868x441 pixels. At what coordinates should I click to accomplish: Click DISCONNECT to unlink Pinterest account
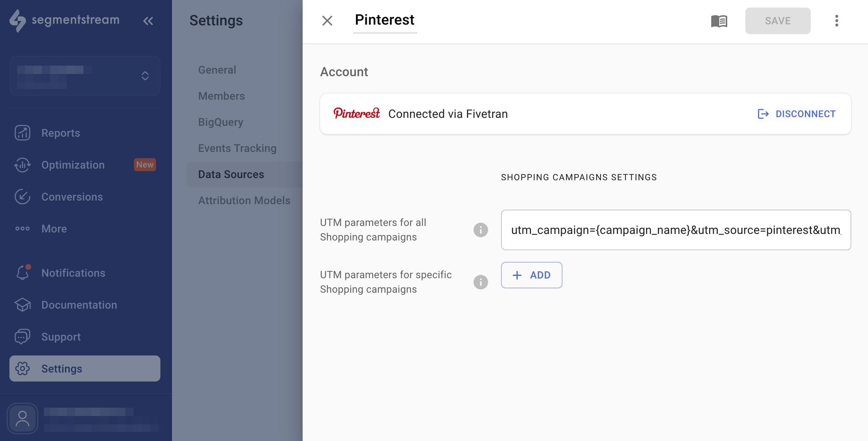tap(796, 114)
